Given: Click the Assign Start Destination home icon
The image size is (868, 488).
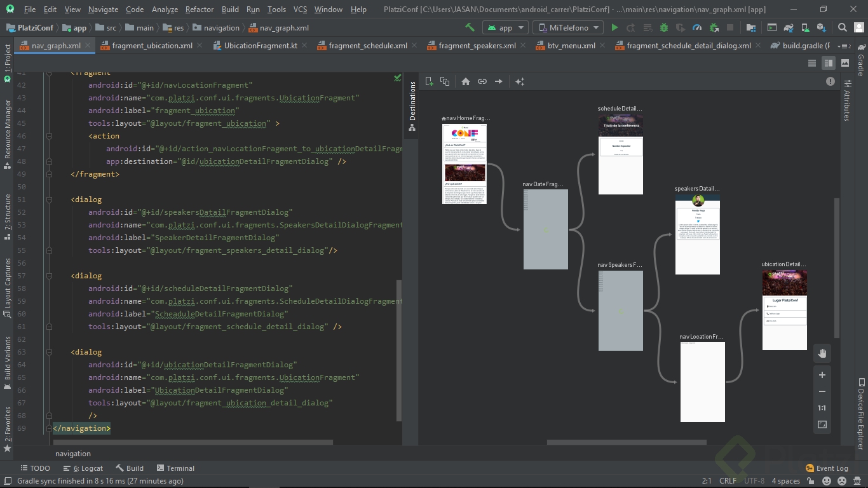Looking at the screenshot, I should click(466, 81).
